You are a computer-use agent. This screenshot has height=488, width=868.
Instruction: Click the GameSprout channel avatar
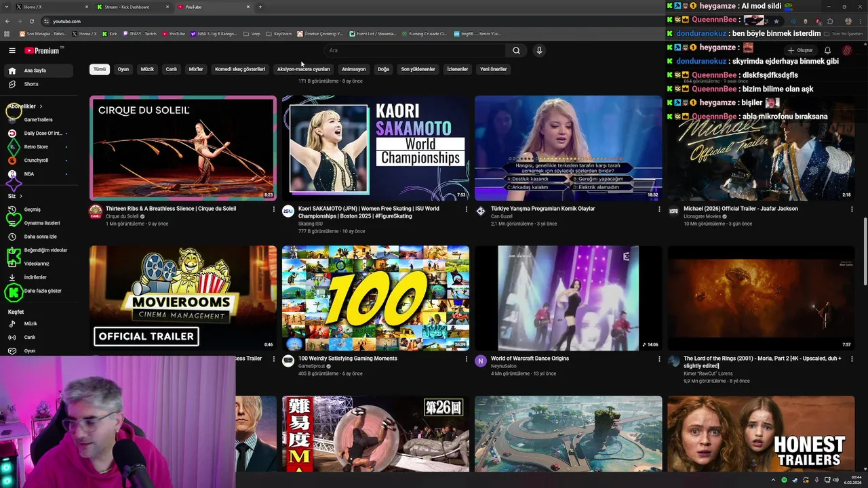pos(288,361)
